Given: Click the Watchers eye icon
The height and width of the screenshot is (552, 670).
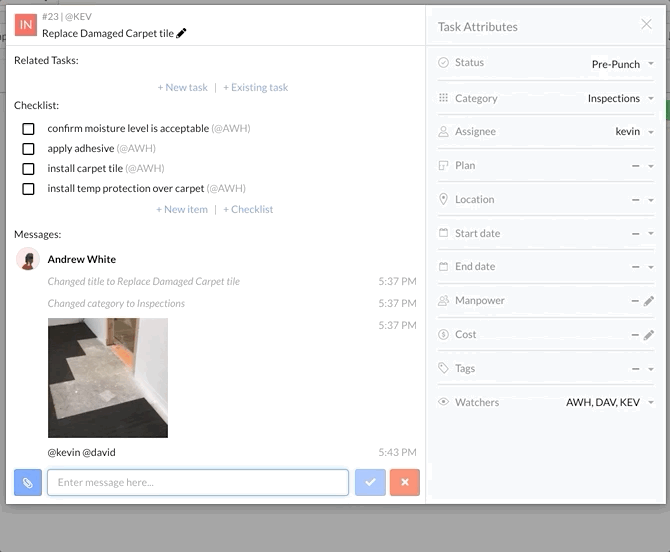Looking at the screenshot, I should click(x=444, y=402).
